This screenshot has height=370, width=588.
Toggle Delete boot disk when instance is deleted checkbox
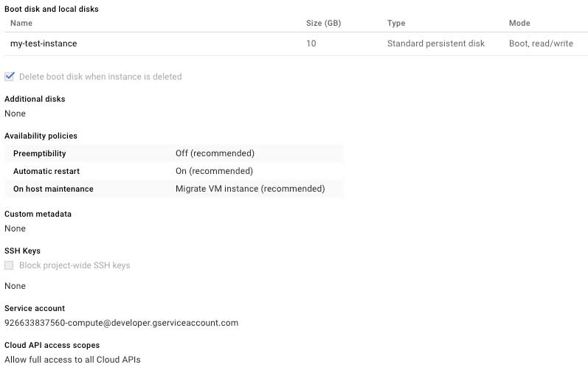coord(10,77)
